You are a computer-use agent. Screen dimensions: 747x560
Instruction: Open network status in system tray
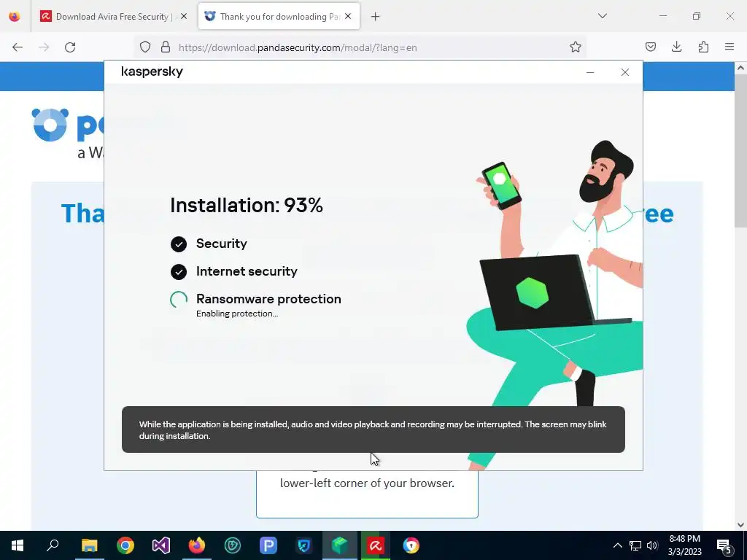coord(635,545)
